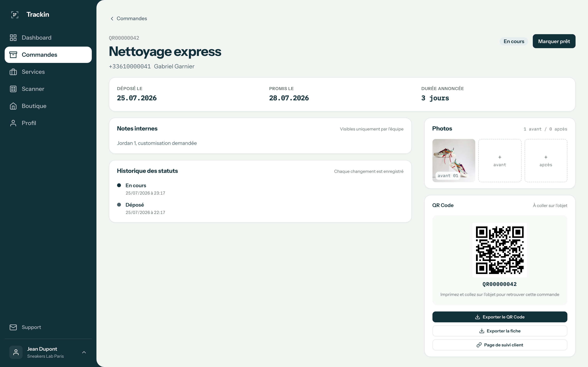
Task: Open the Profil person icon
Action: pyautogui.click(x=13, y=123)
